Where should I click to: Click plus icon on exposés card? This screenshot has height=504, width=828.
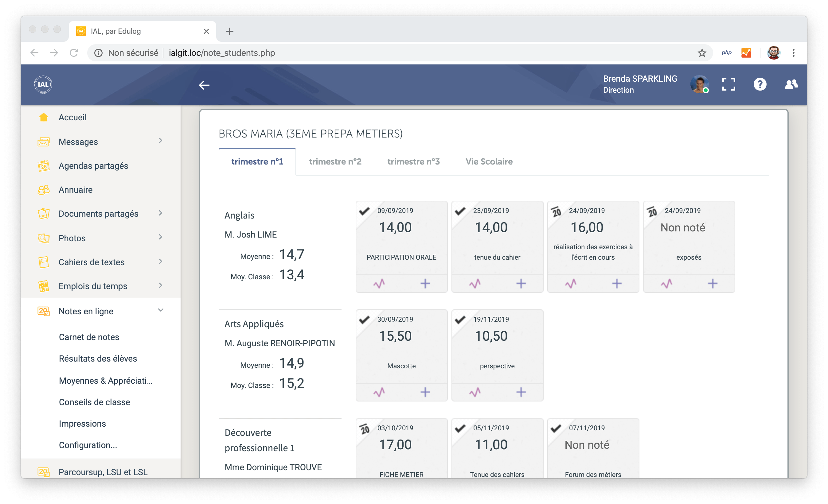point(713,284)
